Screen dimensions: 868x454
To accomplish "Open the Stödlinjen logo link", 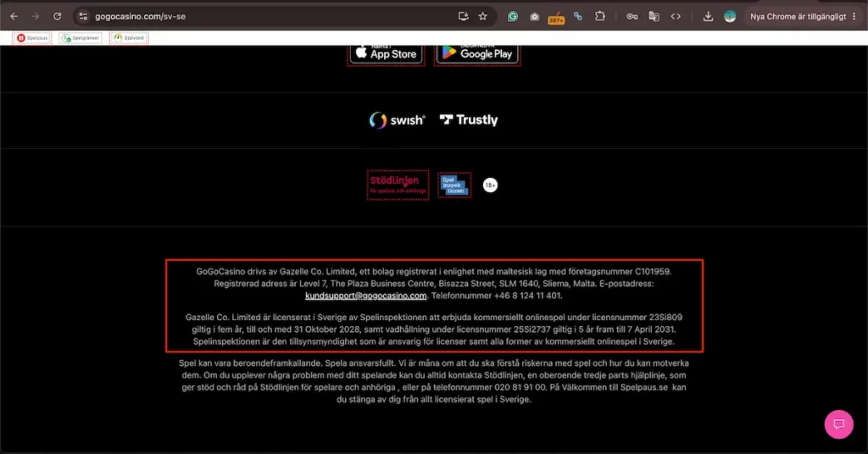I will [x=398, y=185].
